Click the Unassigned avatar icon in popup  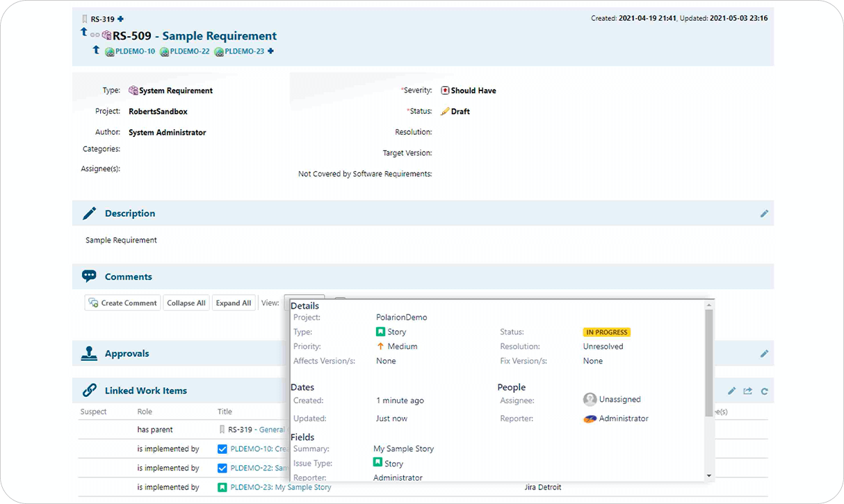click(x=590, y=400)
